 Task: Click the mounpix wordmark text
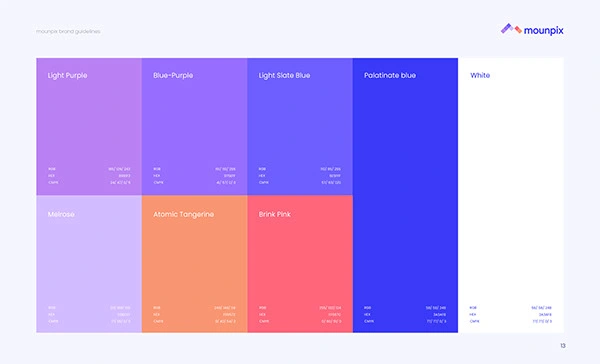pos(544,30)
